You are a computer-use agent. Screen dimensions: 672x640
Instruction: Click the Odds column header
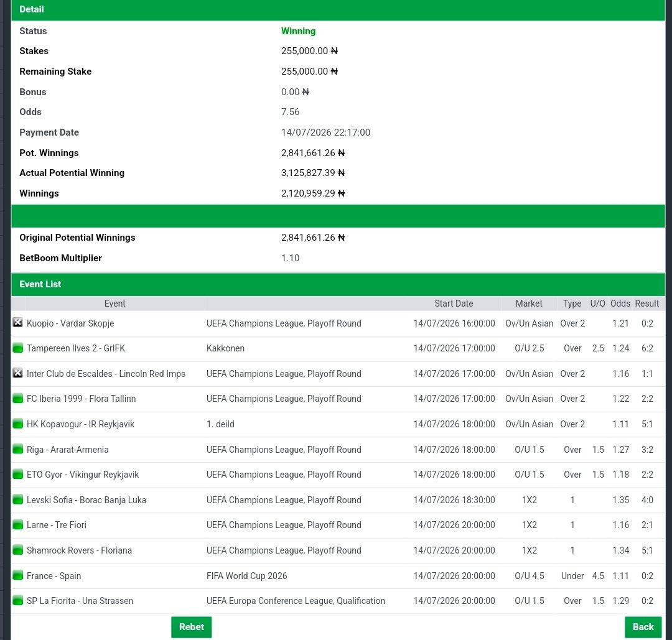620,304
